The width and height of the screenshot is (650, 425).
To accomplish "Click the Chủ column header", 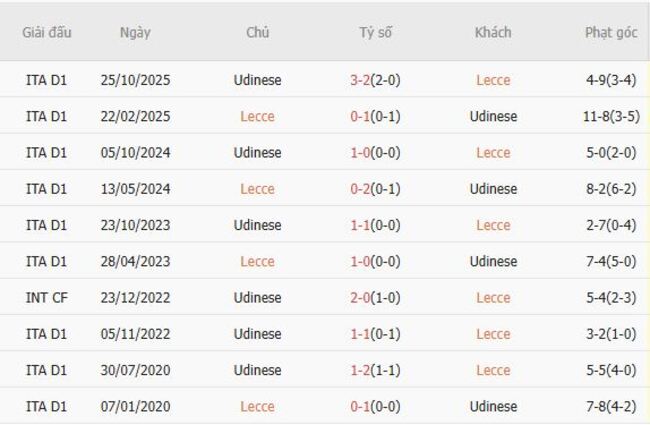I will point(257,32).
